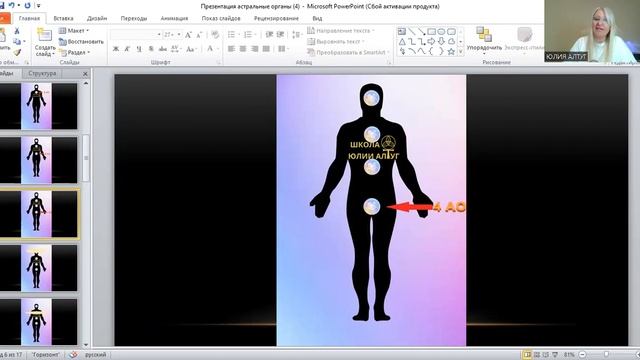Select the left brace shape
This screenshot has height=360, width=640.
[431, 51]
